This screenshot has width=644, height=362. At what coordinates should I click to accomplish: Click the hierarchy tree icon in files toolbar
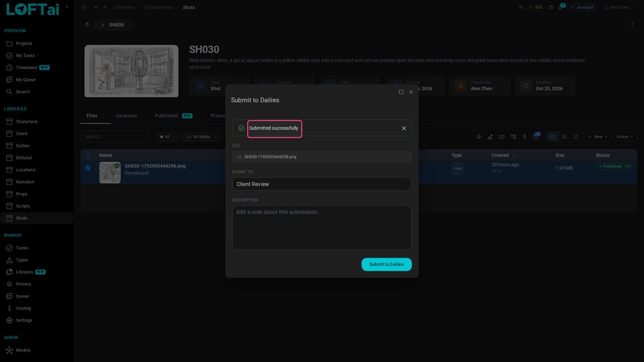(x=513, y=137)
